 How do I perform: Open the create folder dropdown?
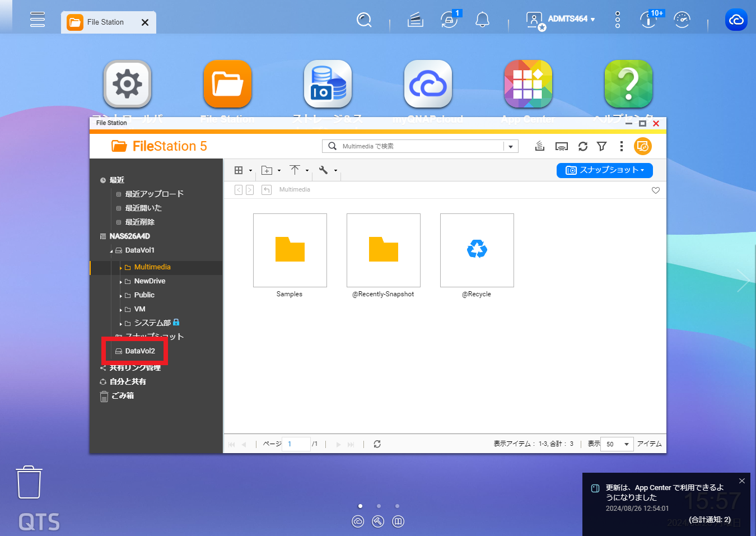pyautogui.click(x=271, y=170)
